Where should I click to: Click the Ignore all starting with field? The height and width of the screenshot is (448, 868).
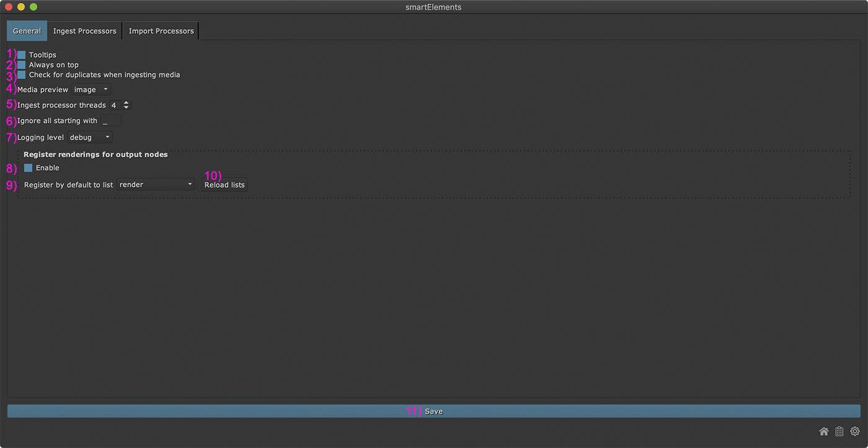click(110, 121)
